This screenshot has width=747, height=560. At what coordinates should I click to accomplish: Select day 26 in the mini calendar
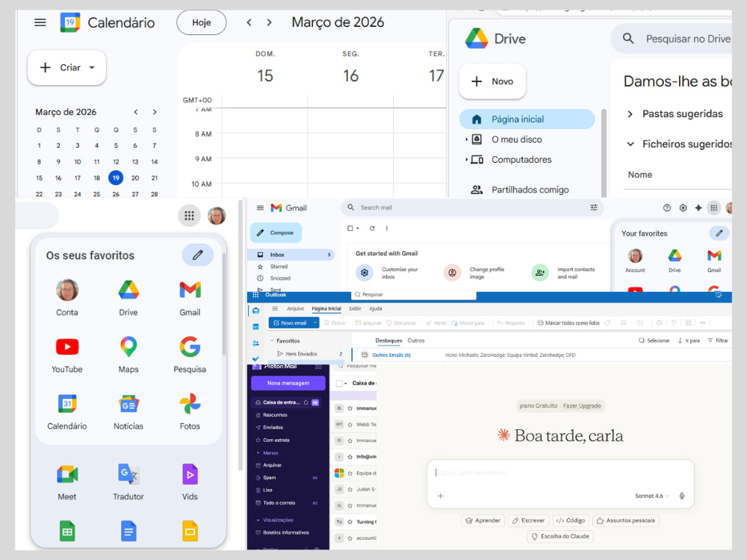pos(116,194)
